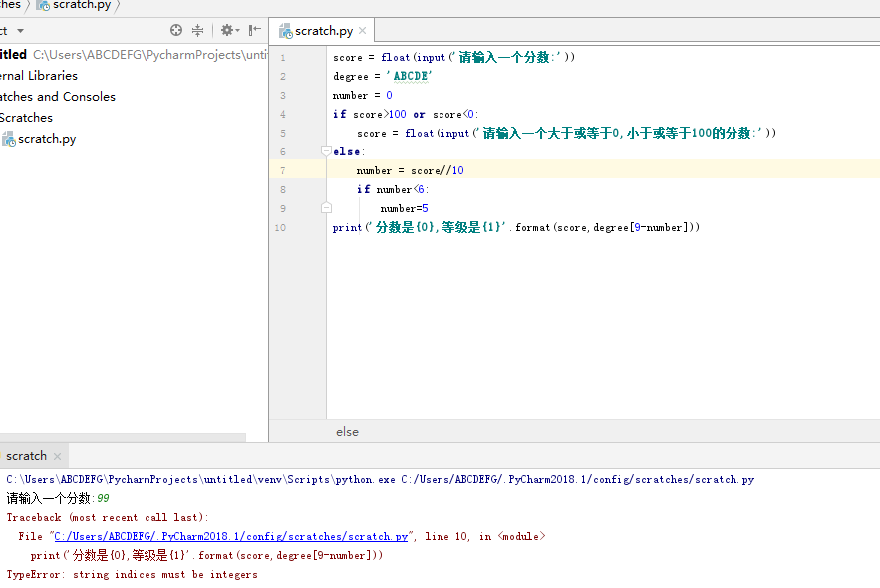Open the scratch.py link in traceback

(x=230, y=536)
